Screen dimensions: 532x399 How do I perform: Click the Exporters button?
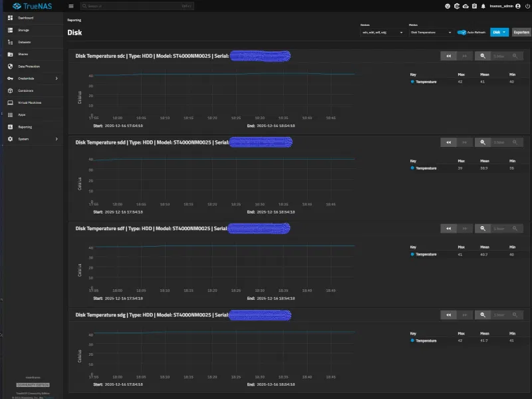tap(521, 32)
